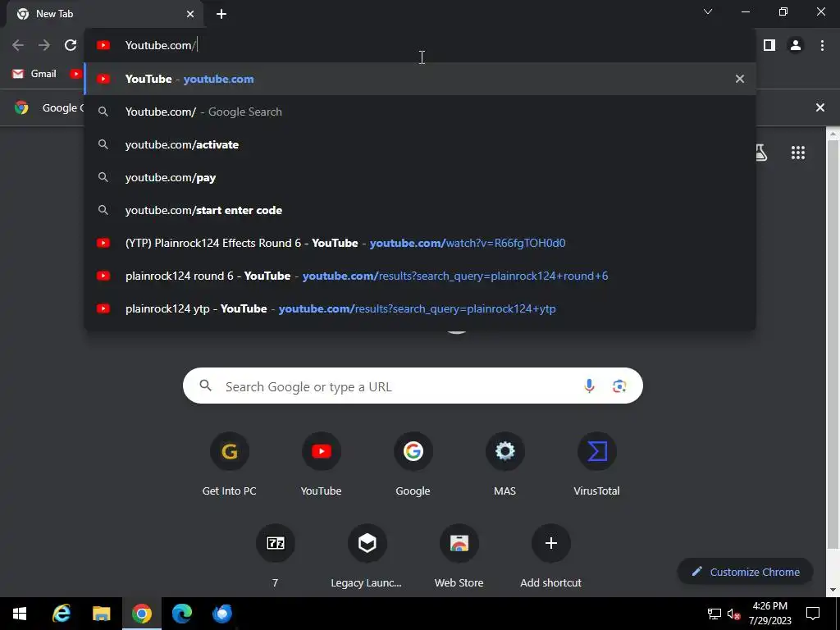Open (YTP) Plainrock124 Effects Round 6 suggestion

[420, 243]
